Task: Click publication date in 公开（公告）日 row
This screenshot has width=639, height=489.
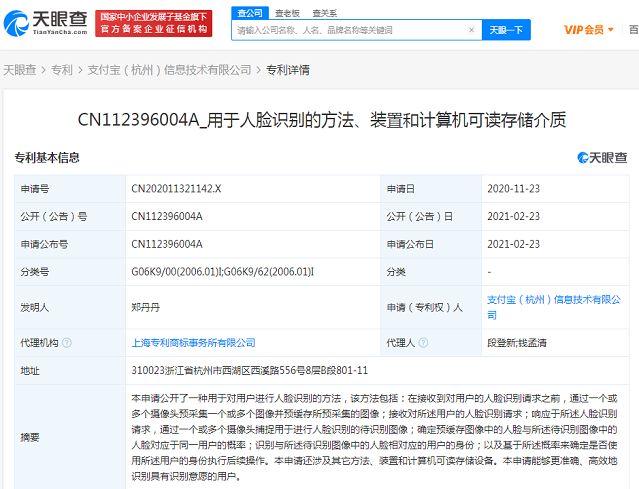Action: click(513, 216)
